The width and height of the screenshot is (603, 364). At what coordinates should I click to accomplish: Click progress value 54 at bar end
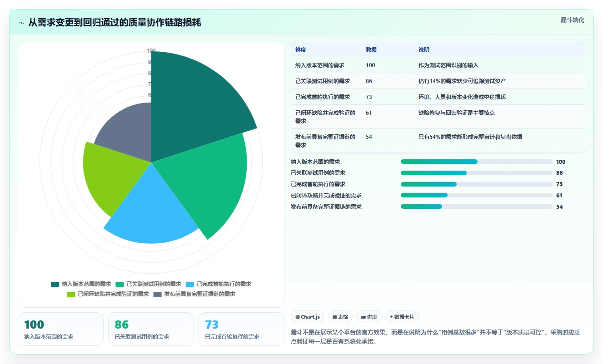point(559,207)
